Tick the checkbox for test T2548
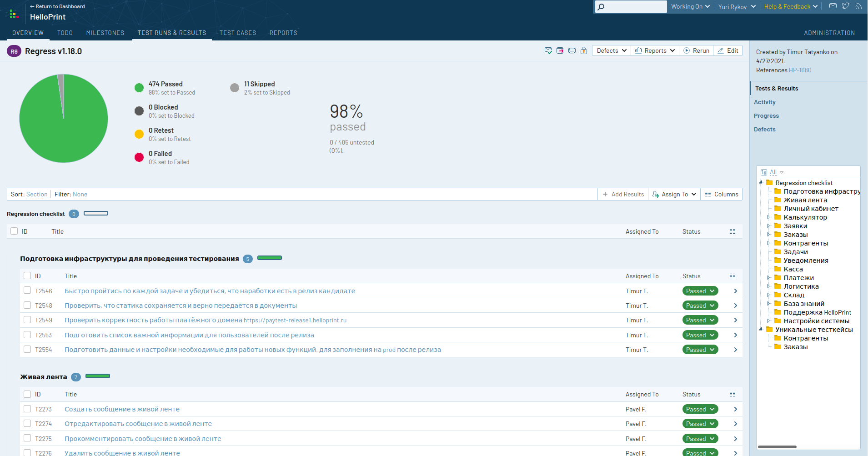 click(x=27, y=305)
